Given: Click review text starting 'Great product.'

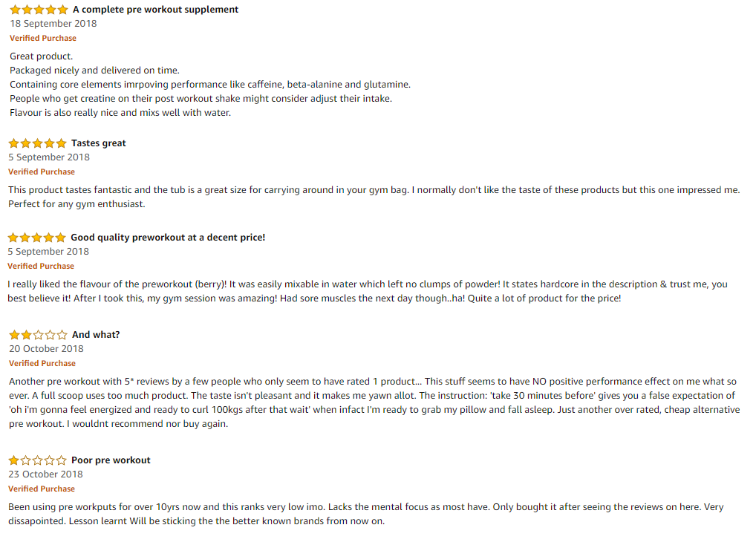Looking at the screenshot, I should tap(210, 85).
